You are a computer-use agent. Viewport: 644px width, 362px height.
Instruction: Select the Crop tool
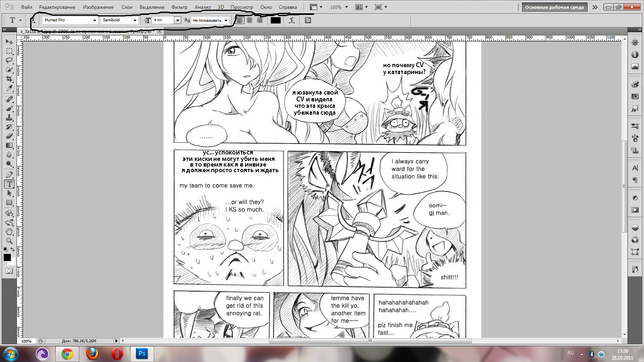[9, 79]
